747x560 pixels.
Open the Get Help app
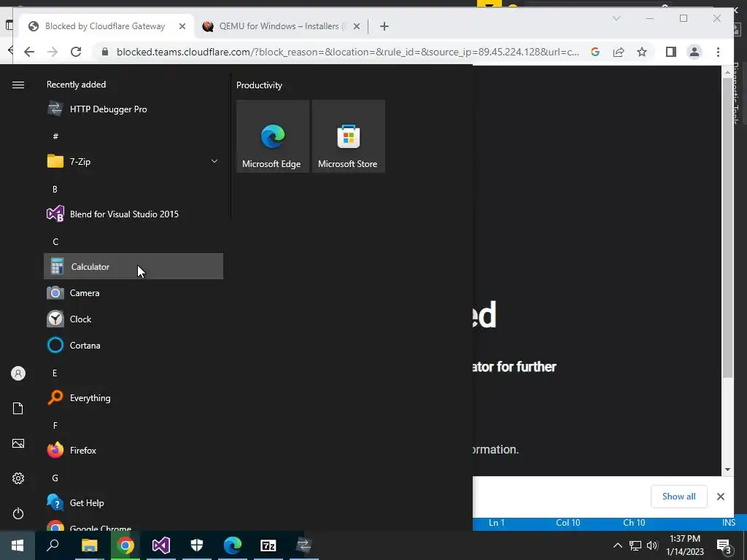133,502
